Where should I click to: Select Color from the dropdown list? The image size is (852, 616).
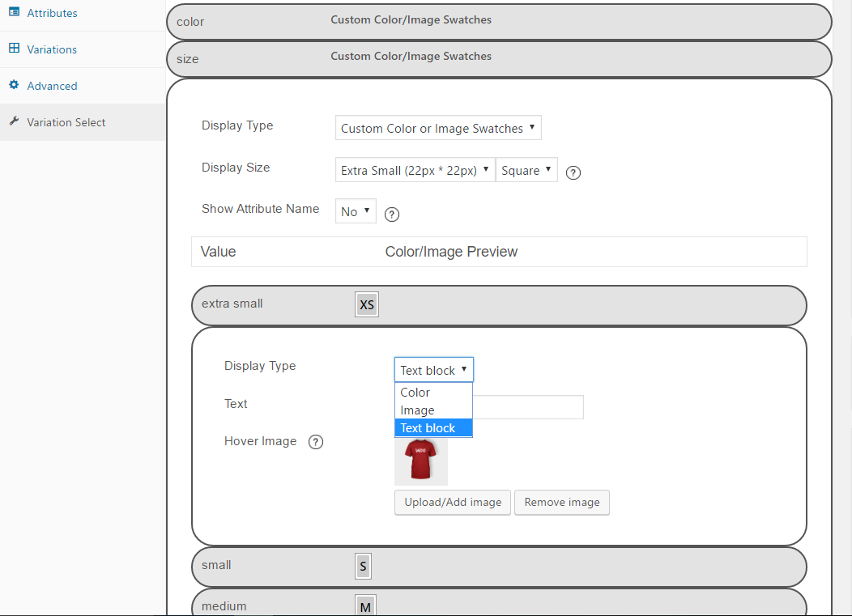(x=415, y=393)
